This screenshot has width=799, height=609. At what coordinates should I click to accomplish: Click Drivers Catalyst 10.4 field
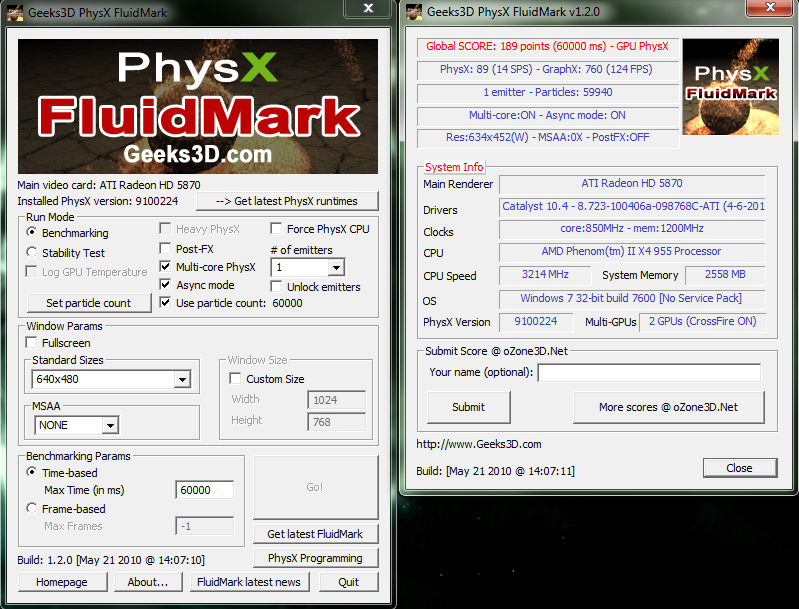pos(632,206)
